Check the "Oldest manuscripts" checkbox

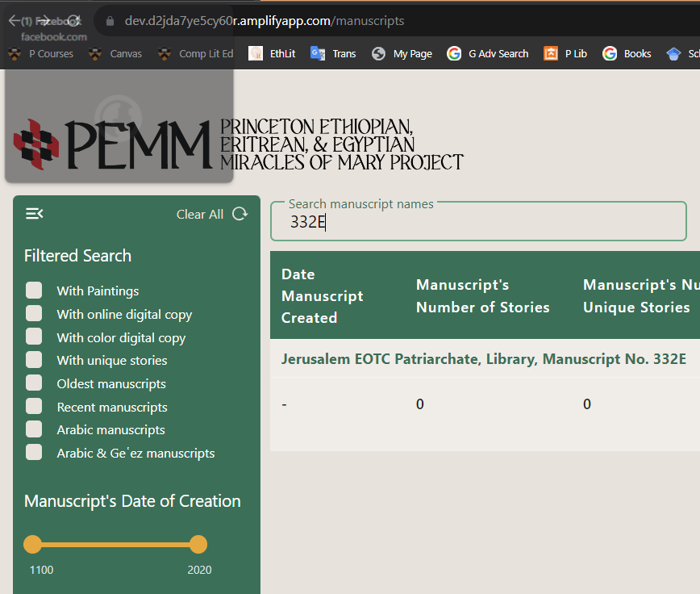point(34,383)
